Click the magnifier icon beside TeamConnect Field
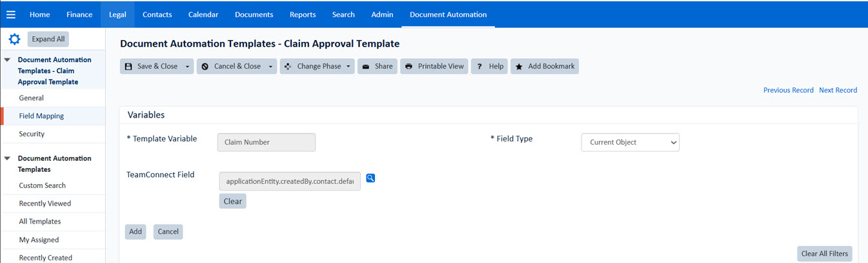The height and width of the screenshot is (263, 868). pos(370,178)
